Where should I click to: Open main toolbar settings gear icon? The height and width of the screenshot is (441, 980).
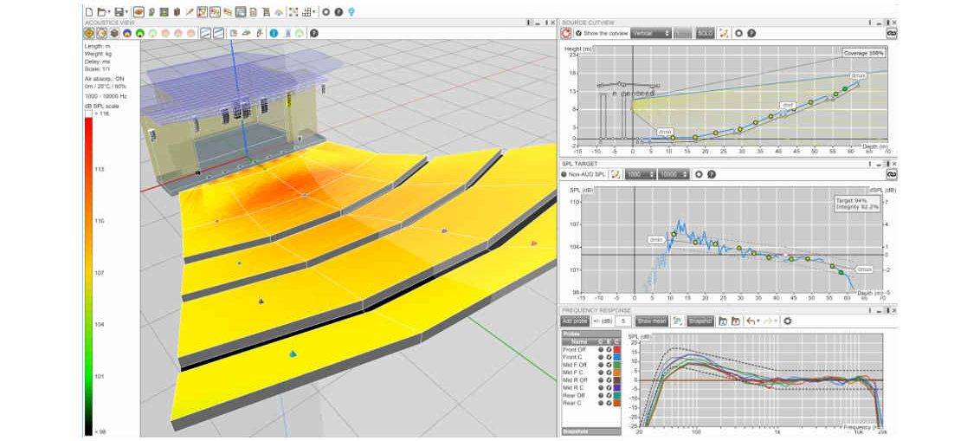tap(326, 12)
